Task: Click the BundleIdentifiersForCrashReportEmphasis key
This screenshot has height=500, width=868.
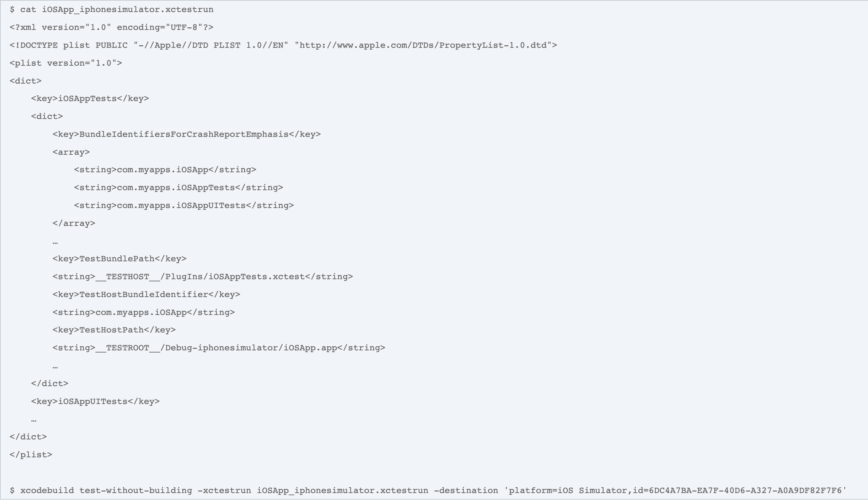Action: [187, 134]
